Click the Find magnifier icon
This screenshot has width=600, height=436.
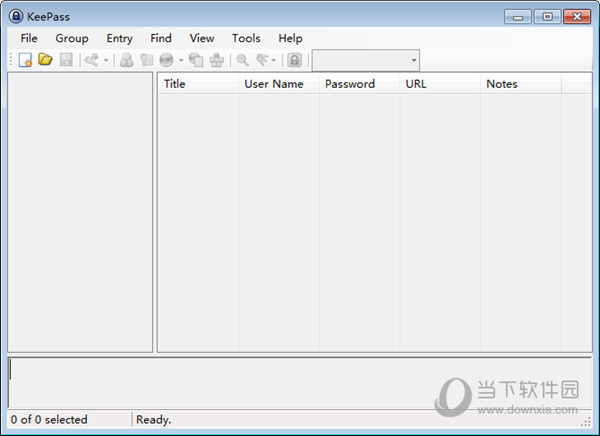point(243,60)
